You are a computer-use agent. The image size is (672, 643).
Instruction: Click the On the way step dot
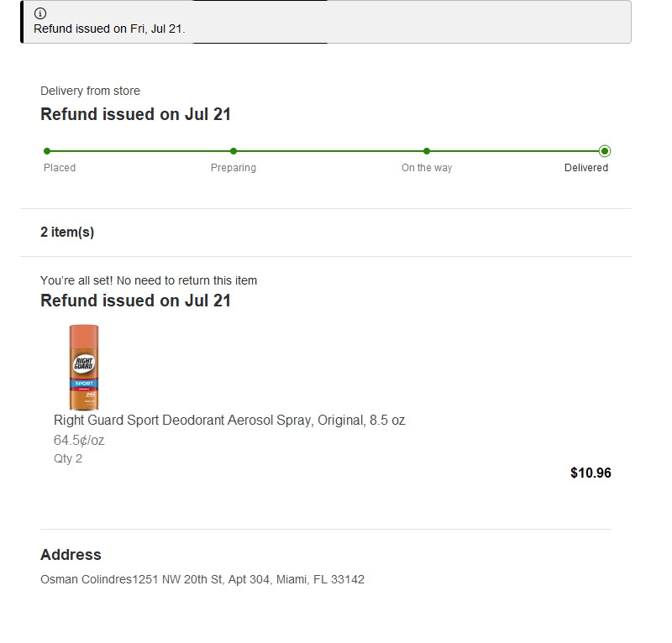[x=427, y=151]
